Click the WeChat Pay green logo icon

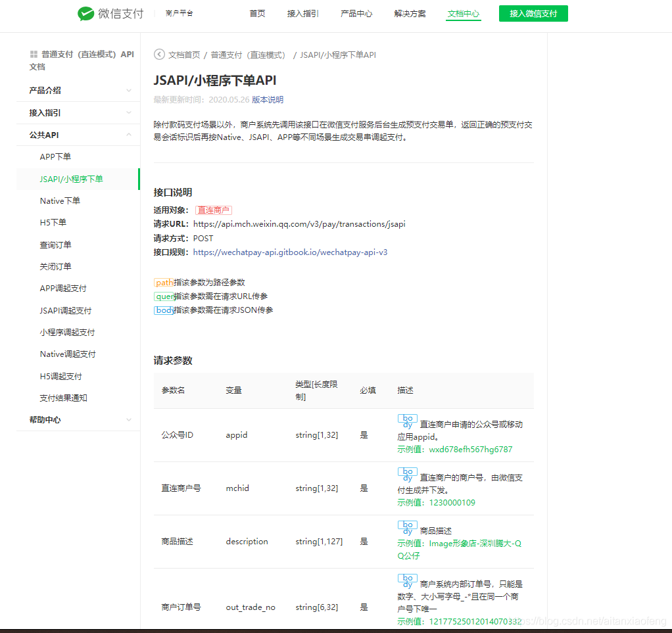click(x=86, y=13)
